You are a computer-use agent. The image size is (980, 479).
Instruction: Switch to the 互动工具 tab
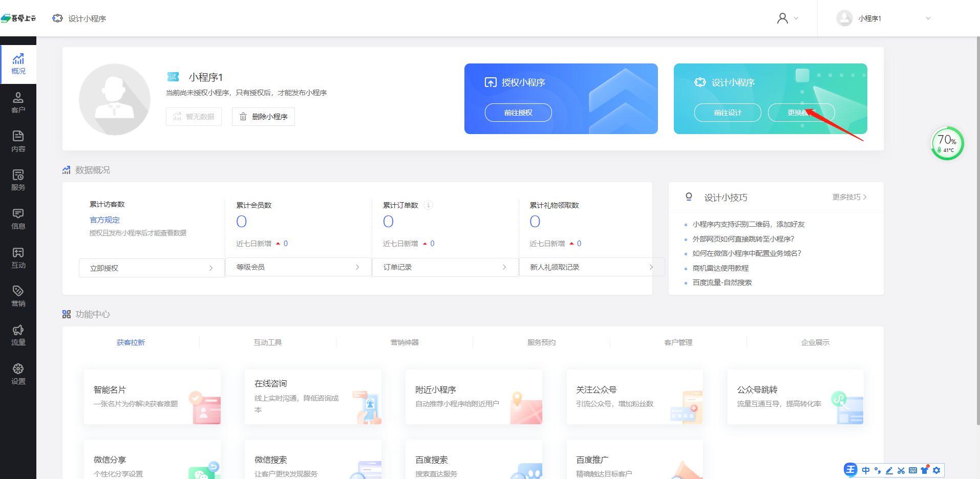tap(268, 342)
